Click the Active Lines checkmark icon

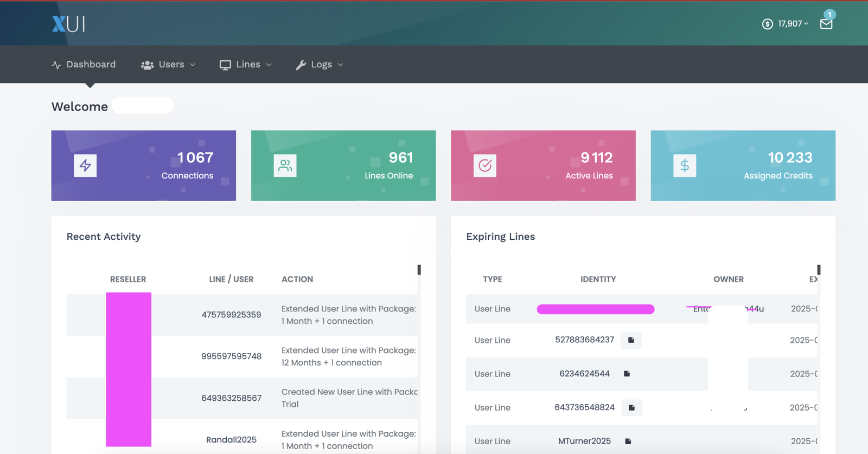click(485, 165)
